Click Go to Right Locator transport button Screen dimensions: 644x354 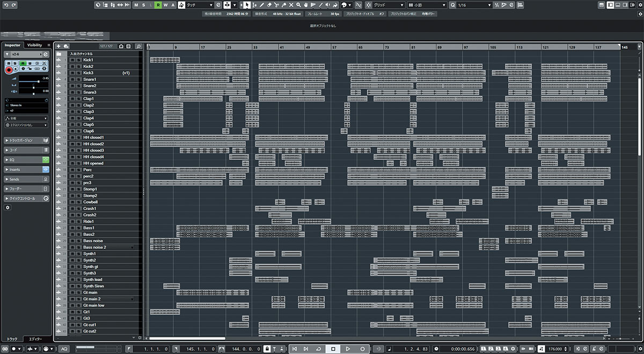[x=306, y=349]
